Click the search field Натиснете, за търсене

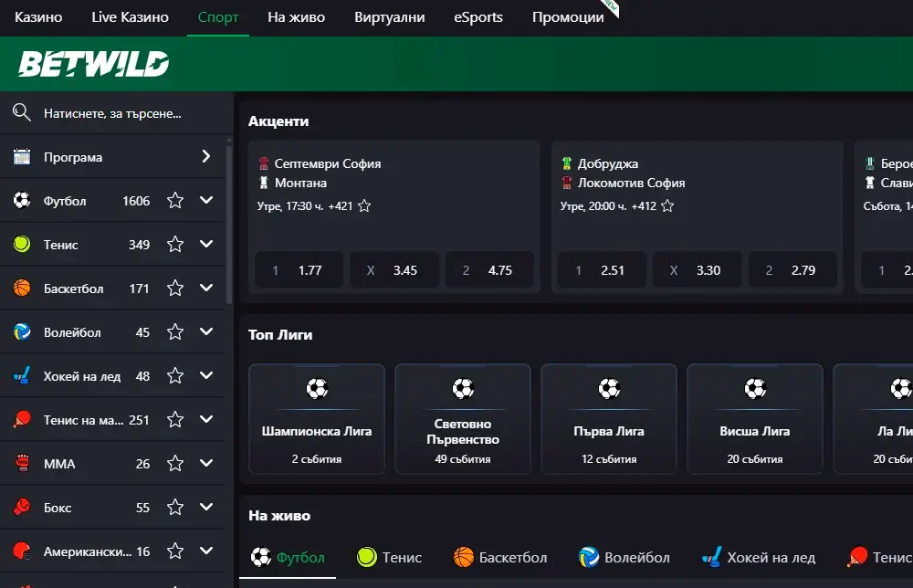tap(117, 113)
